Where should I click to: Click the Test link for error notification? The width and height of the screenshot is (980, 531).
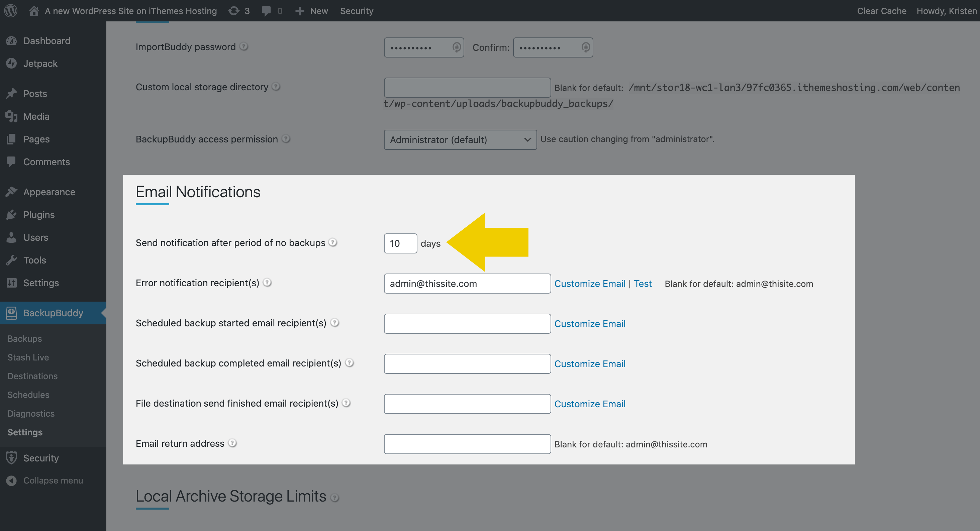tap(643, 284)
